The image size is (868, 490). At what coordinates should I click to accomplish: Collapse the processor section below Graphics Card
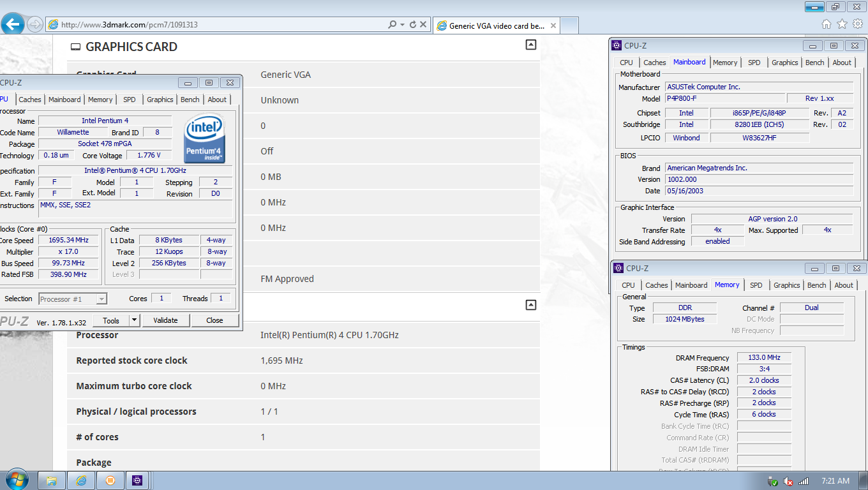530,305
